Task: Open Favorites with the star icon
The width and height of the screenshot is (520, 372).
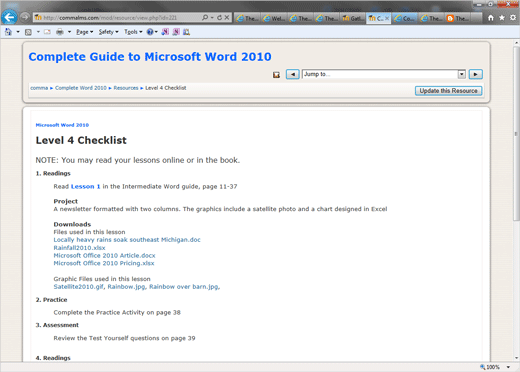Action: coord(502,18)
